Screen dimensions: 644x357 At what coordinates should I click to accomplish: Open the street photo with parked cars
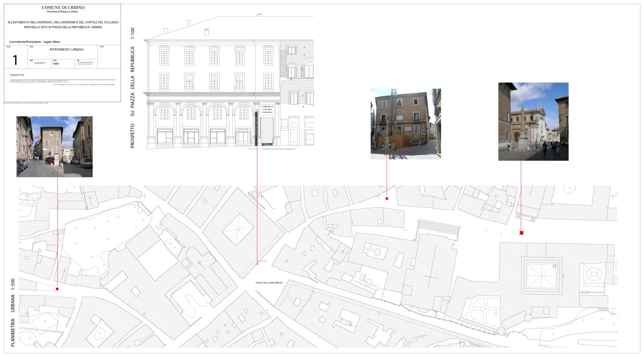click(54, 146)
